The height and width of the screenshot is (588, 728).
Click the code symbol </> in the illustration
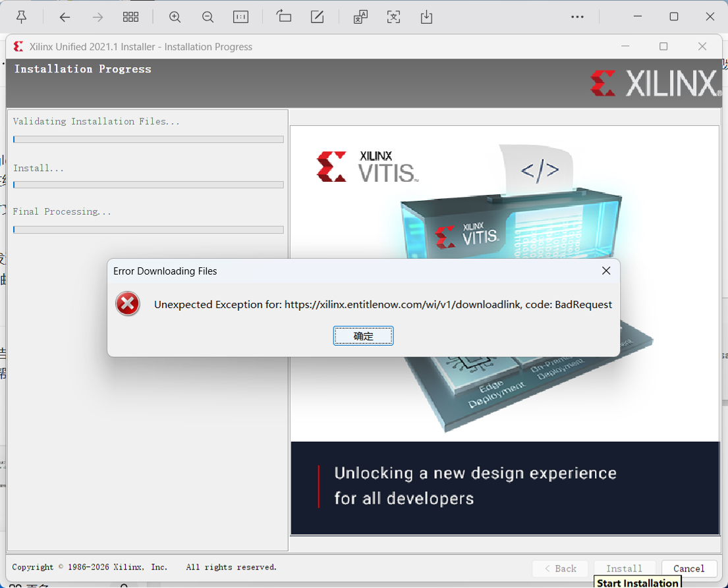[x=540, y=171]
